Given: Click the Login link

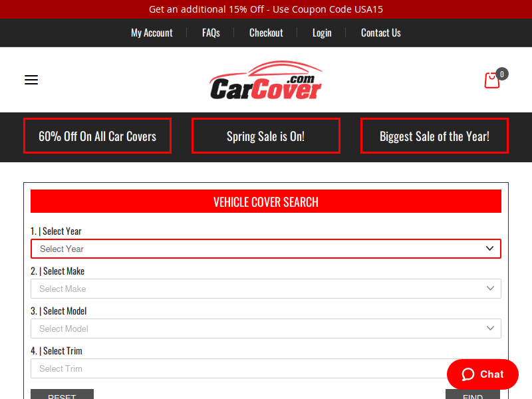Looking at the screenshot, I should pos(322,33).
